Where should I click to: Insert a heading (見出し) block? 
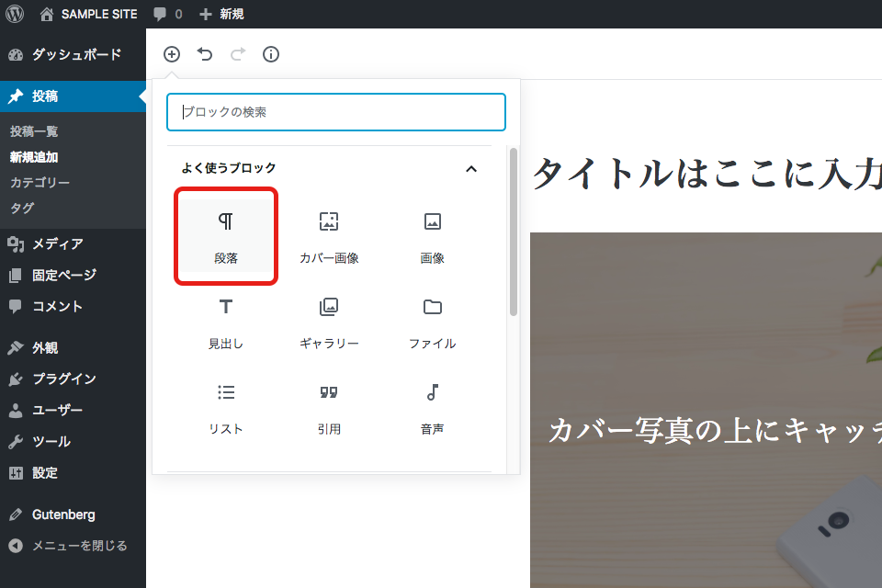click(226, 322)
